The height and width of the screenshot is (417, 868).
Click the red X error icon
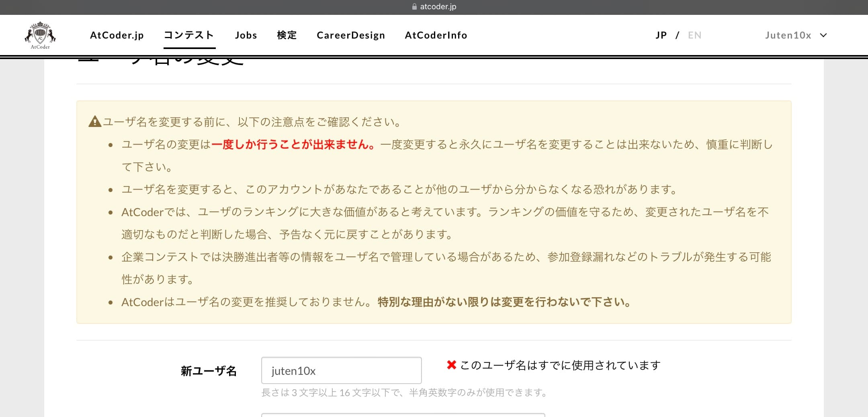pyautogui.click(x=451, y=365)
